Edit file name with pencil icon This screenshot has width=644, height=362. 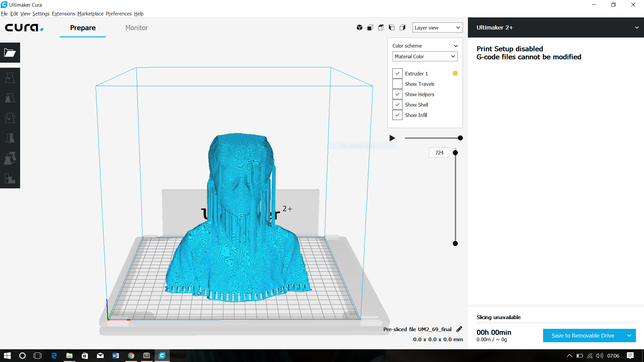pyautogui.click(x=459, y=329)
